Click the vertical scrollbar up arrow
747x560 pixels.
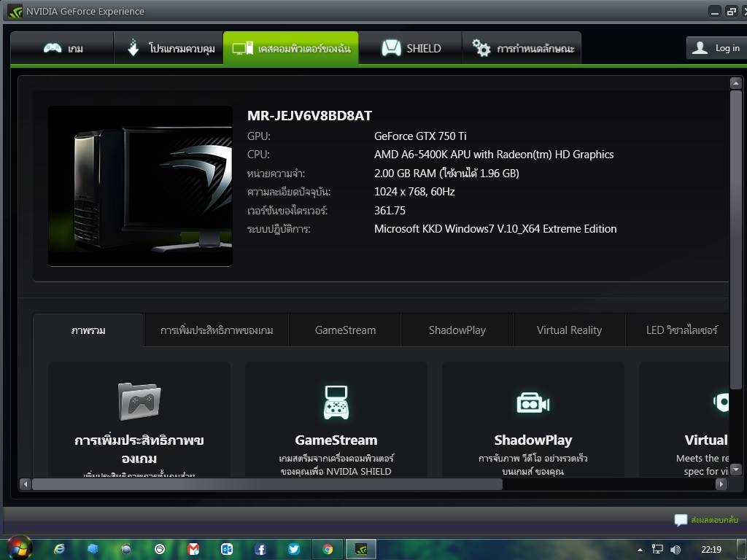tap(736, 83)
